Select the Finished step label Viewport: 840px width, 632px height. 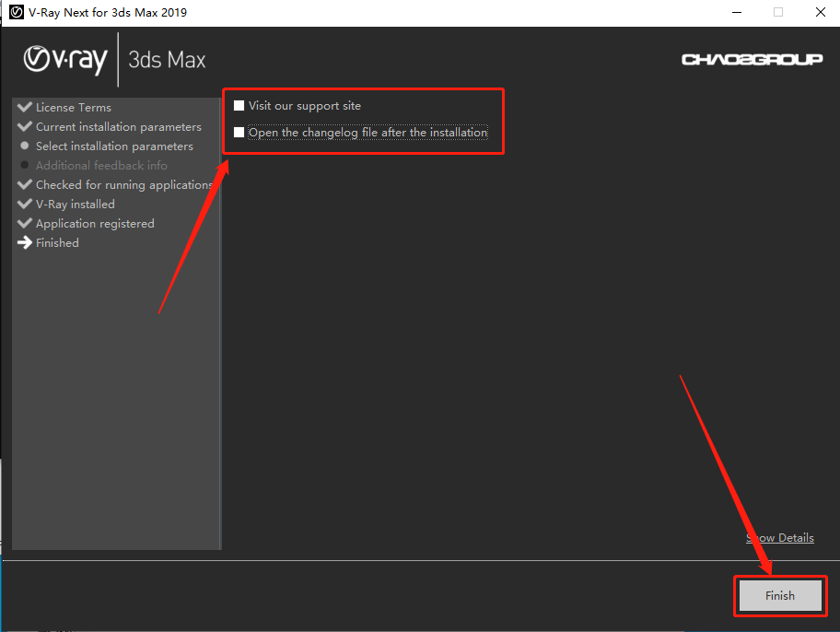(x=57, y=243)
